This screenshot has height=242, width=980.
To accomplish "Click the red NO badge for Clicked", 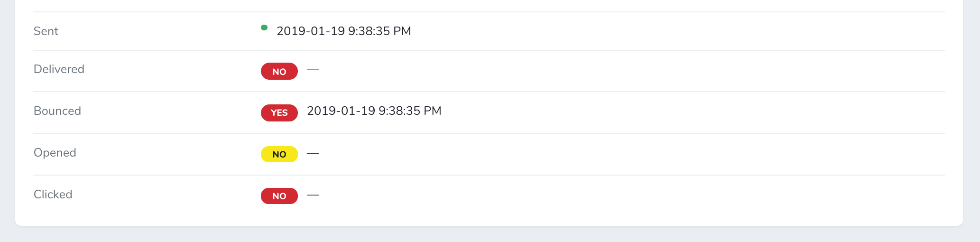I will (x=279, y=196).
